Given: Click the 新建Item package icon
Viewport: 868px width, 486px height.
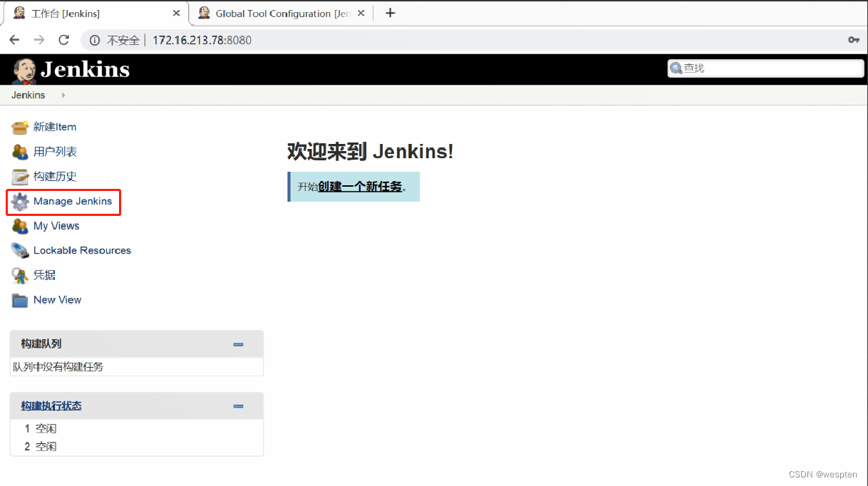Looking at the screenshot, I should point(20,126).
